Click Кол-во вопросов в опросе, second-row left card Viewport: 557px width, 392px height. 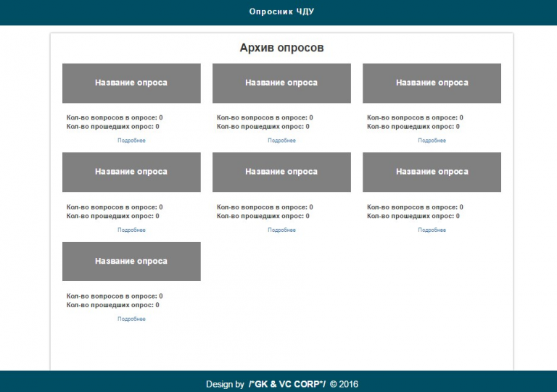coord(115,207)
